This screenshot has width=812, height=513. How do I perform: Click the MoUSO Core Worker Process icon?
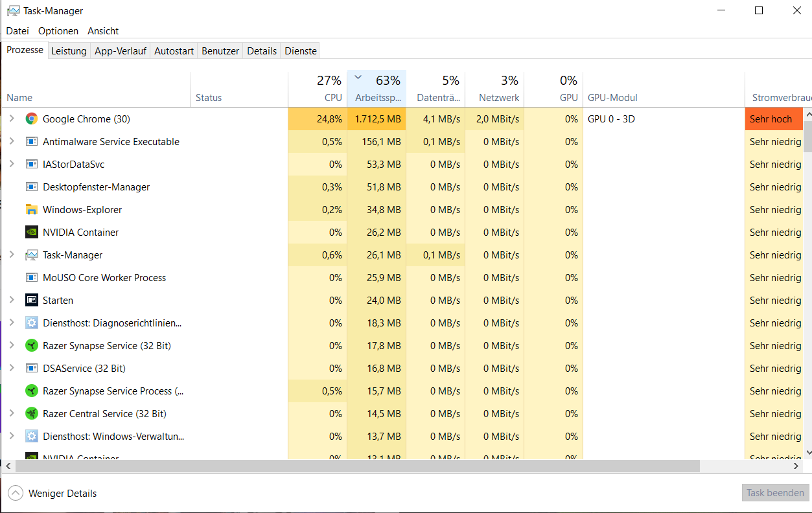[31, 277]
